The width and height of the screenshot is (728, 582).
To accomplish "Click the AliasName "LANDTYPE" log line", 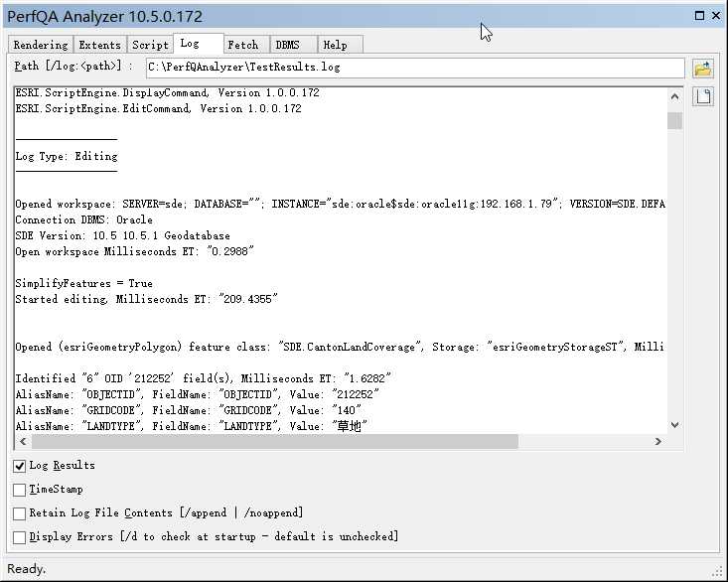I will click(192, 426).
